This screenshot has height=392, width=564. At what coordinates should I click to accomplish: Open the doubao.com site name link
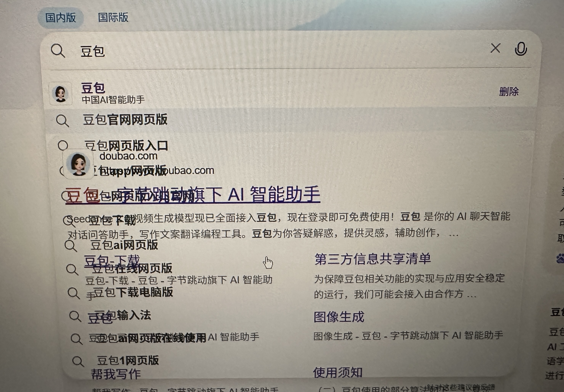[129, 156]
